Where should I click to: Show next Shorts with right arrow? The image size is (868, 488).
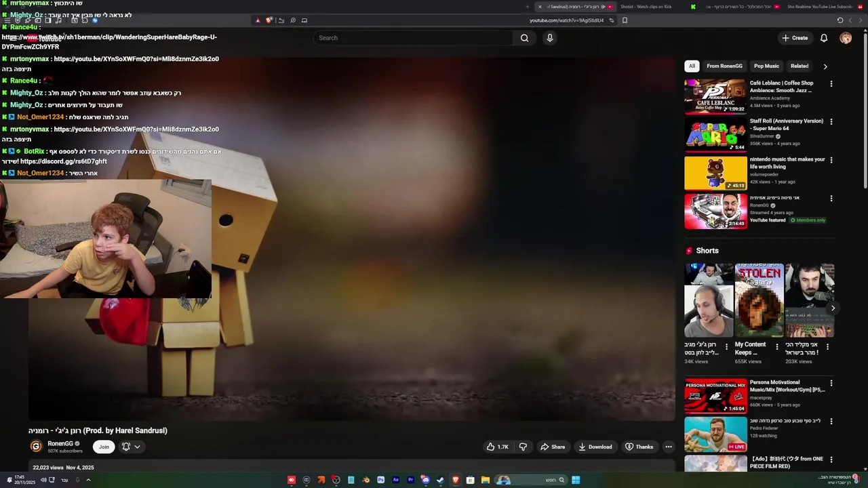(833, 308)
